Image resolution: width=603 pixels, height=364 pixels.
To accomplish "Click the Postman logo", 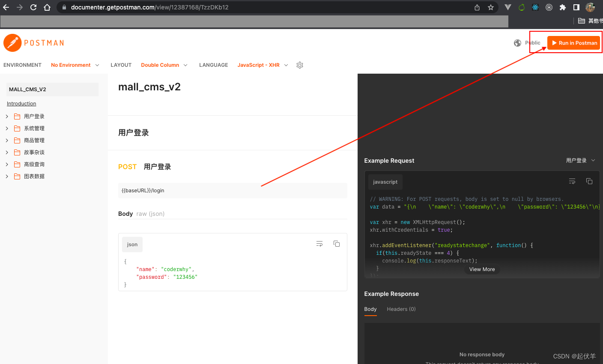I will pyautogui.click(x=34, y=43).
